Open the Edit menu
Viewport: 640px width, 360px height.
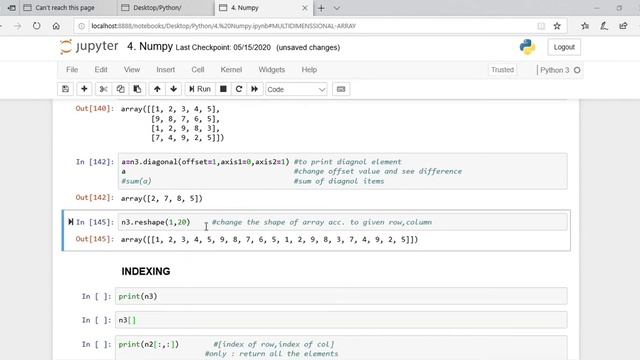101,70
